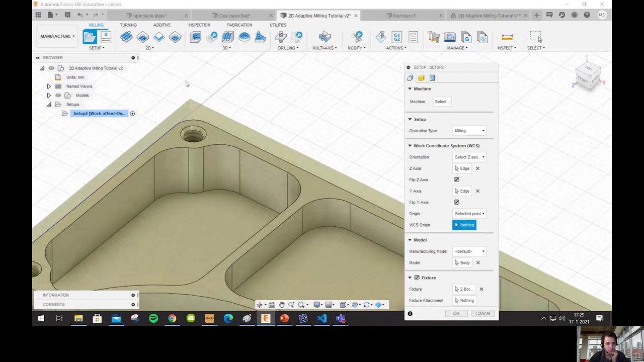Switch to the FABRICATION ribbon tab

point(239,25)
